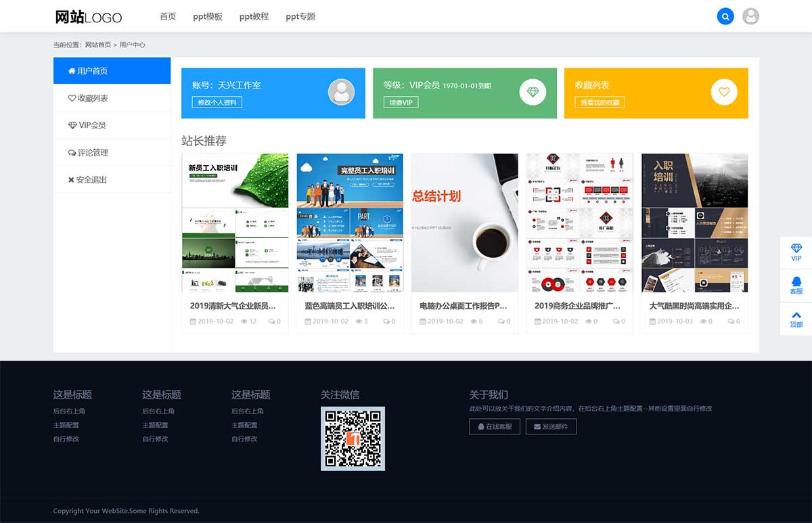Open thumbnail of 亮整员工入职培训 blue template
This screenshot has height=523, width=812.
tap(350, 223)
